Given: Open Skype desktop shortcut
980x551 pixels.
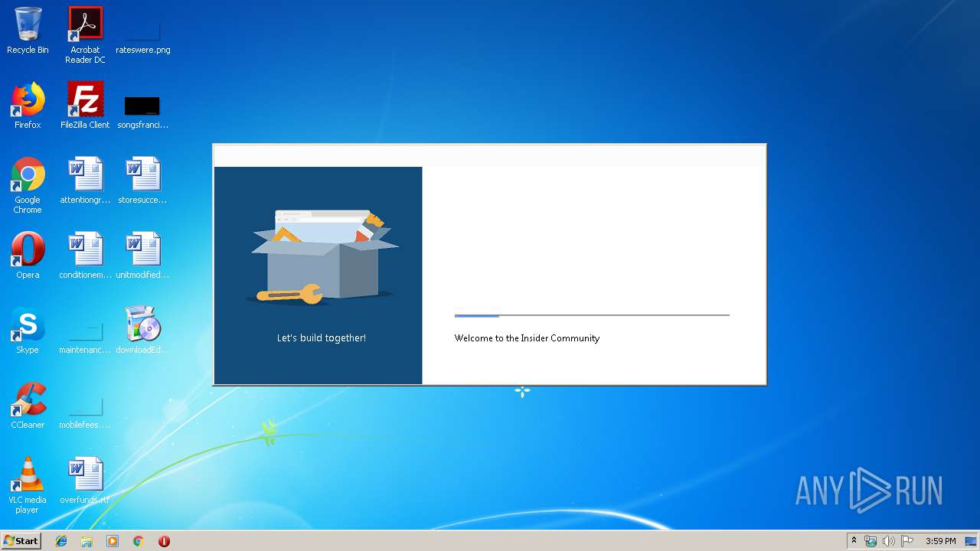Looking at the screenshot, I should (28, 331).
